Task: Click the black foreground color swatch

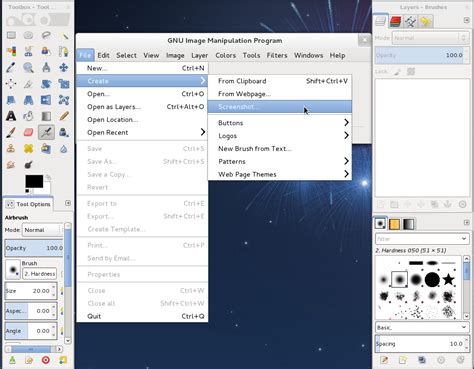Action: click(34, 181)
